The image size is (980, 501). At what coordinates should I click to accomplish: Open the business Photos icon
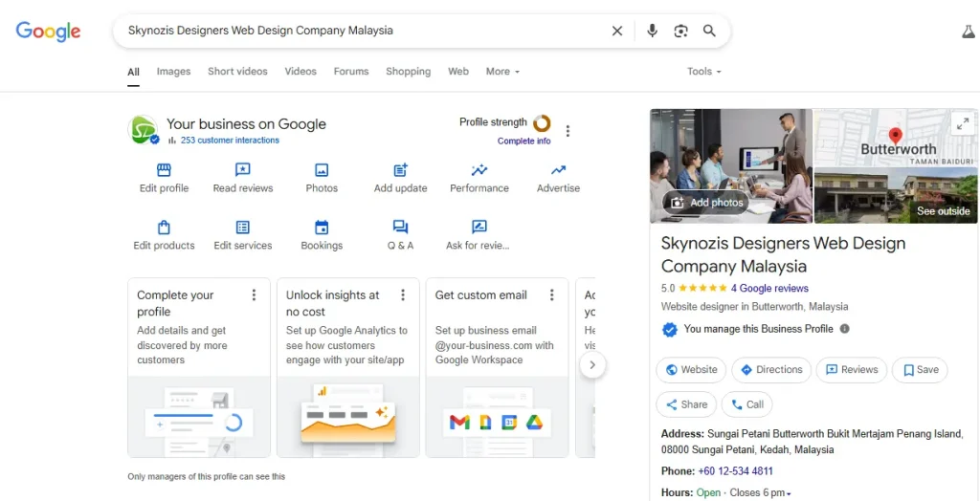point(322,170)
